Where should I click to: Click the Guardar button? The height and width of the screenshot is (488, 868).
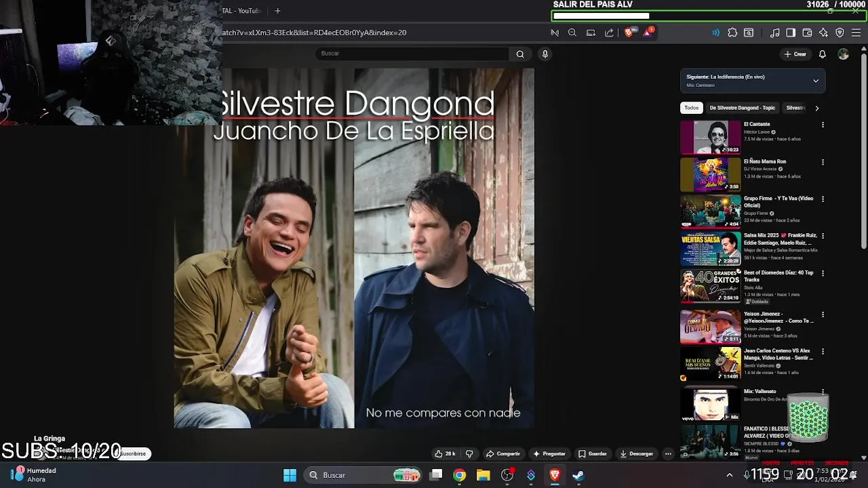[593, 453]
